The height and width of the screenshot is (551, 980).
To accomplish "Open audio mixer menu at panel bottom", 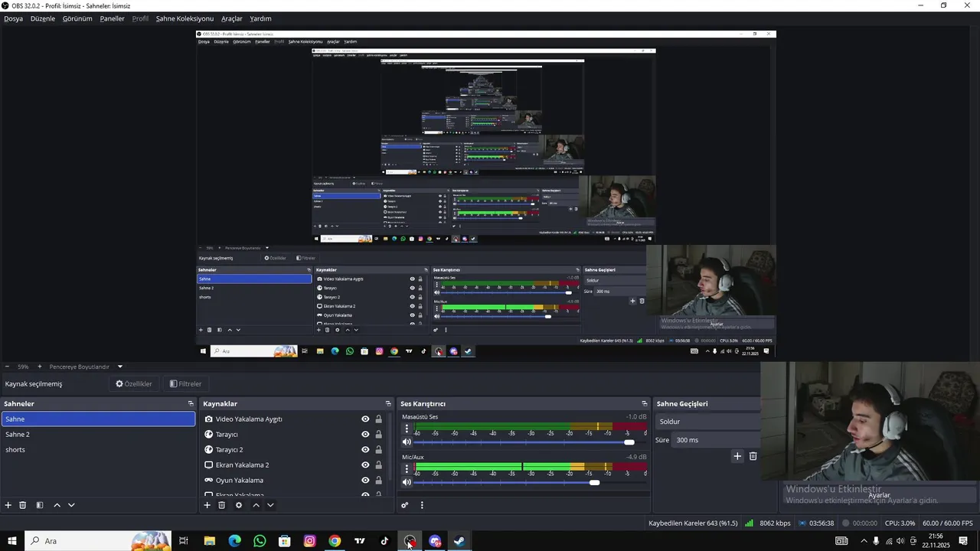I will 422,505.
